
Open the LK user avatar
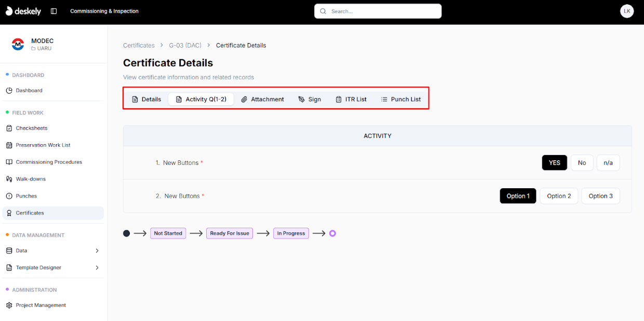pyautogui.click(x=627, y=11)
